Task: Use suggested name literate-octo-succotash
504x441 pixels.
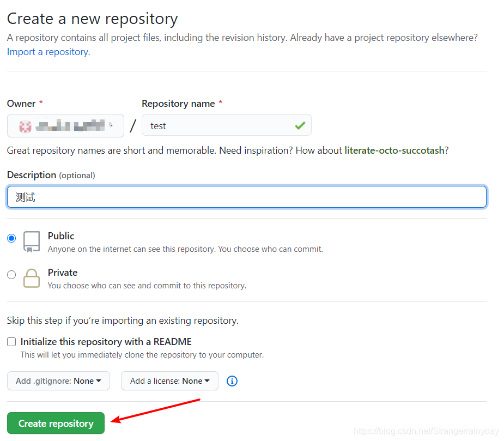Action: [394, 150]
